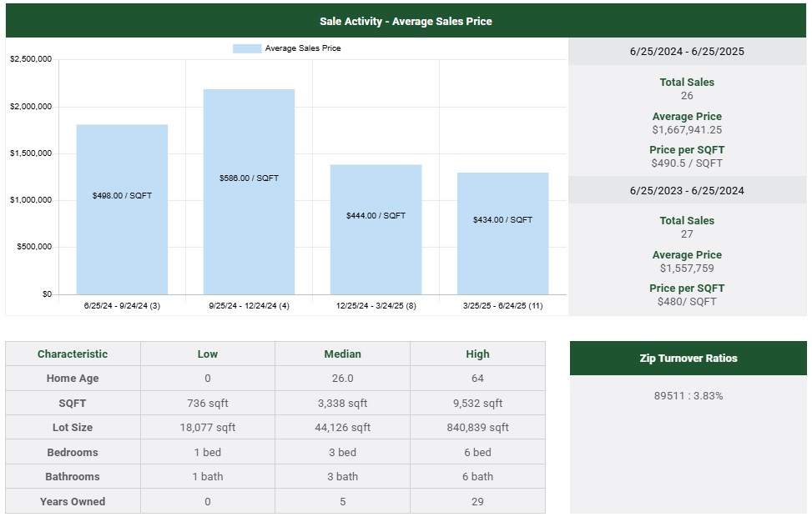Click the Sale Activity - Average Sales Price header
The height and width of the screenshot is (517, 812).
[x=406, y=21]
